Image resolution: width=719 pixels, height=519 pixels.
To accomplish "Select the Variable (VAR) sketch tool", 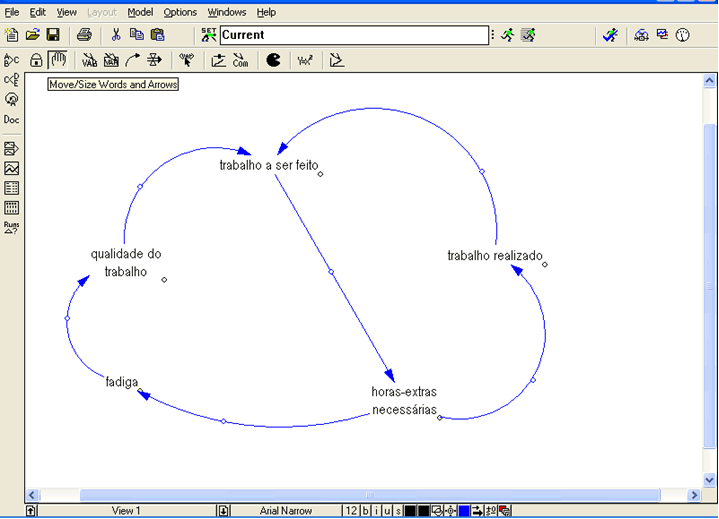I will click(x=89, y=60).
